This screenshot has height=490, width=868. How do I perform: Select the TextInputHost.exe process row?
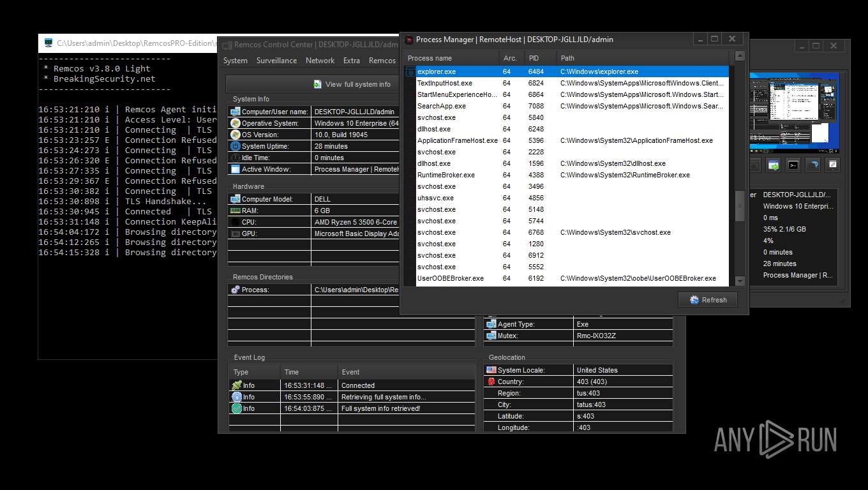click(566, 83)
